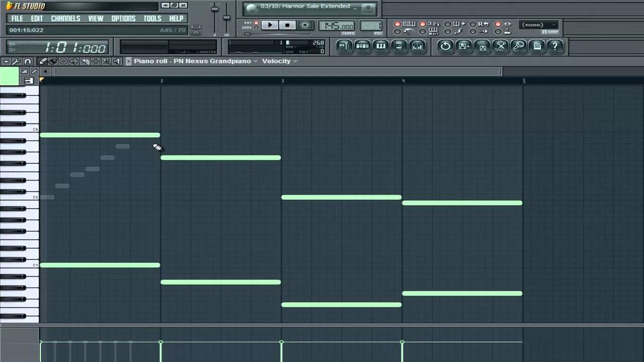The height and width of the screenshot is (362, 644).
Task: Click the keyboard view icon above piano keys
Action: (x=29, y=80)
